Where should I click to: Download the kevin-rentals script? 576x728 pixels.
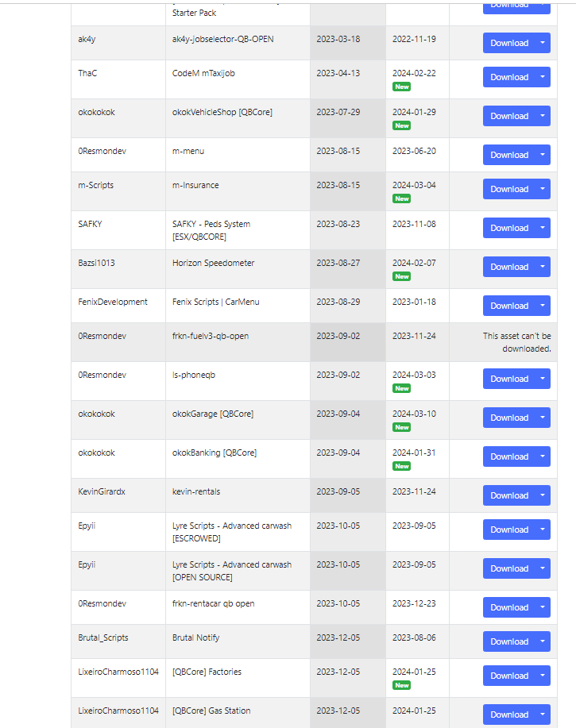coord(510,495)
